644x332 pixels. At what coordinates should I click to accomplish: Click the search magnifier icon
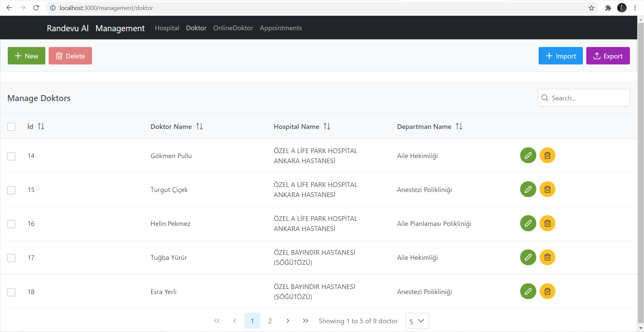point(544,98)
